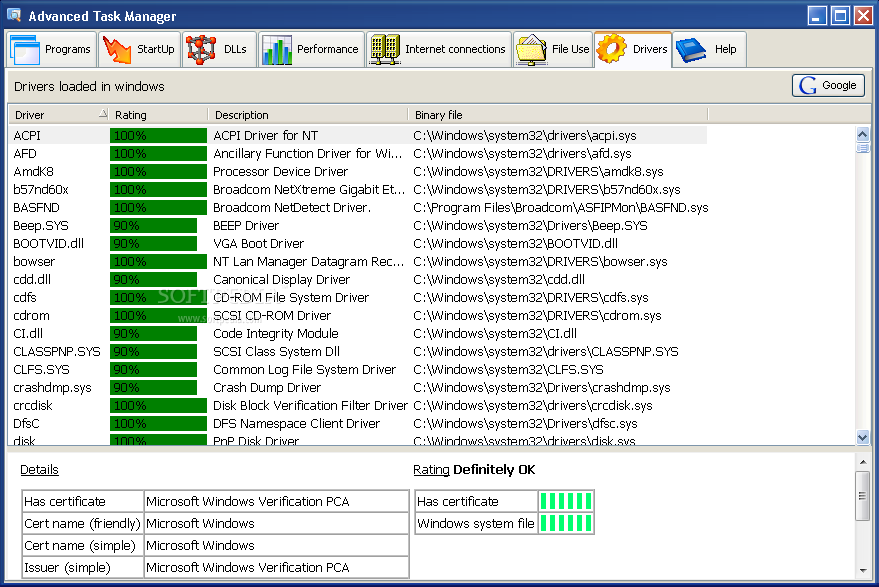
Task: Sort list by Rating column header
Action: (159, 115)
